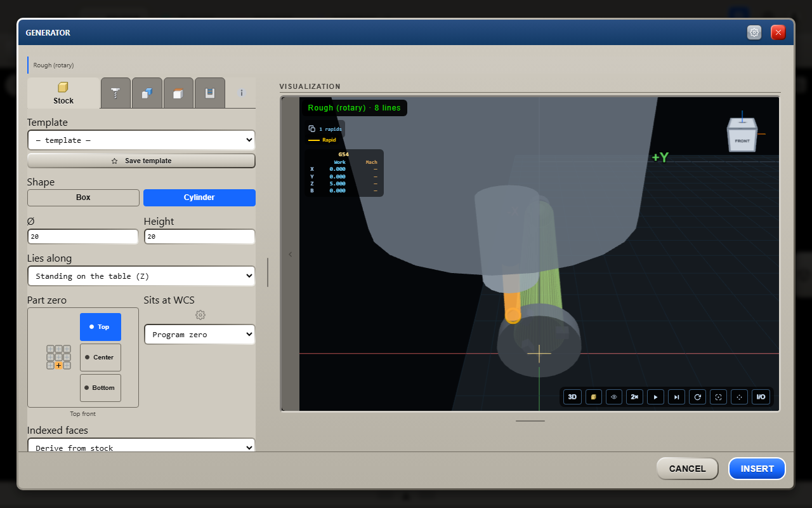Toggle the 3D view button
This screenshot has width=812, height=508.
coord(572,397)
